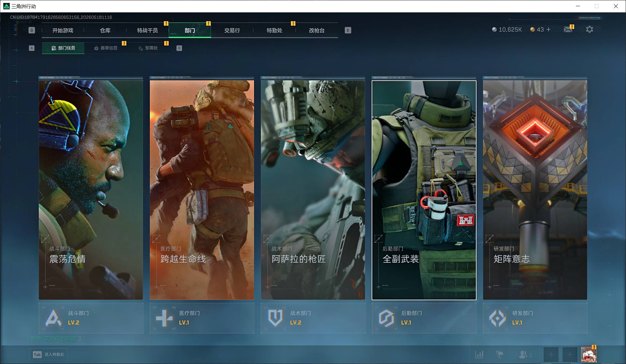Click 战斗部门 LV.2 level text
The width and height of the screenshot is (626, 364).
pos(74,323)
